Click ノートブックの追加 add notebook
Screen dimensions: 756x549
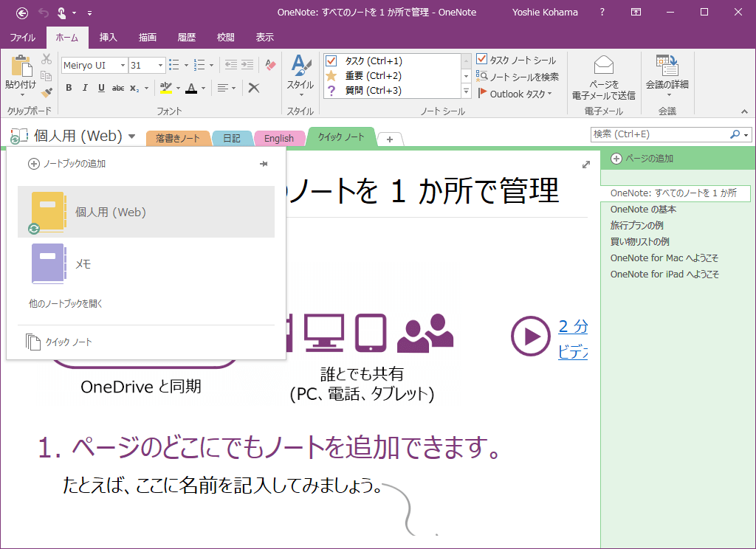point(67,164)
